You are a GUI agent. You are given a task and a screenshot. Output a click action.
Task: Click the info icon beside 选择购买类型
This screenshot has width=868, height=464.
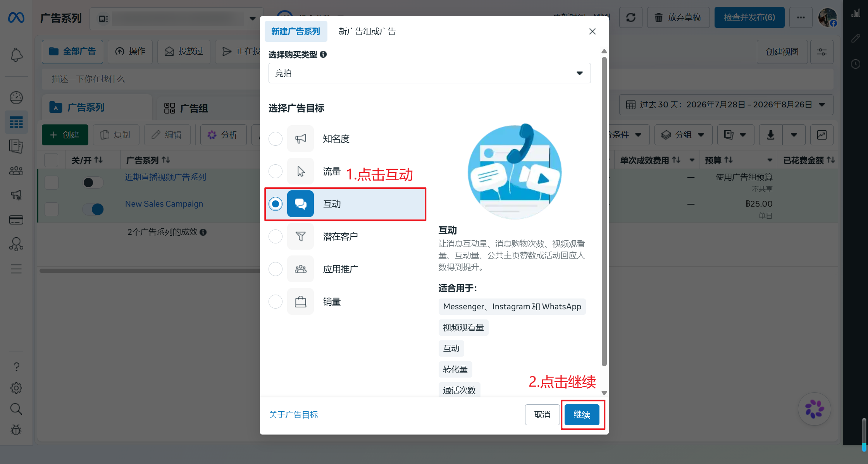coord(323,54)
